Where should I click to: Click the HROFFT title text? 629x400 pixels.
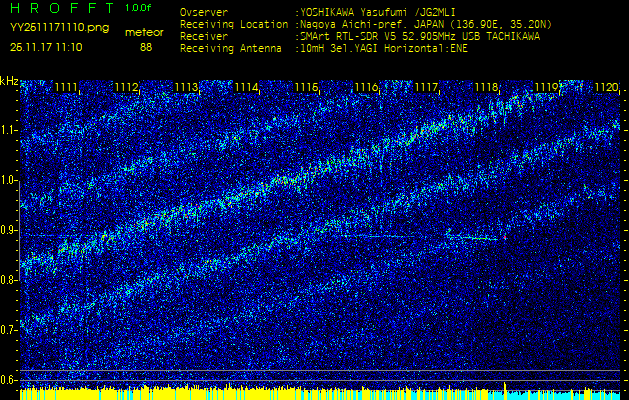63,7
